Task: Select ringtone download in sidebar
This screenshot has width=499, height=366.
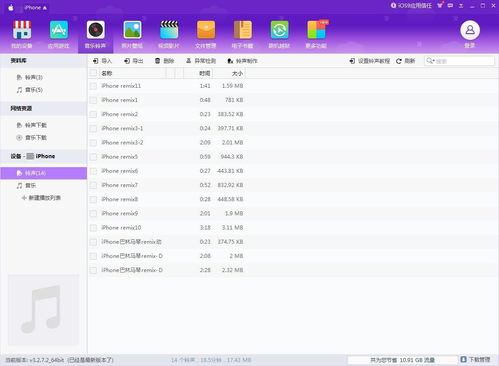Action: tap(32, 125)
